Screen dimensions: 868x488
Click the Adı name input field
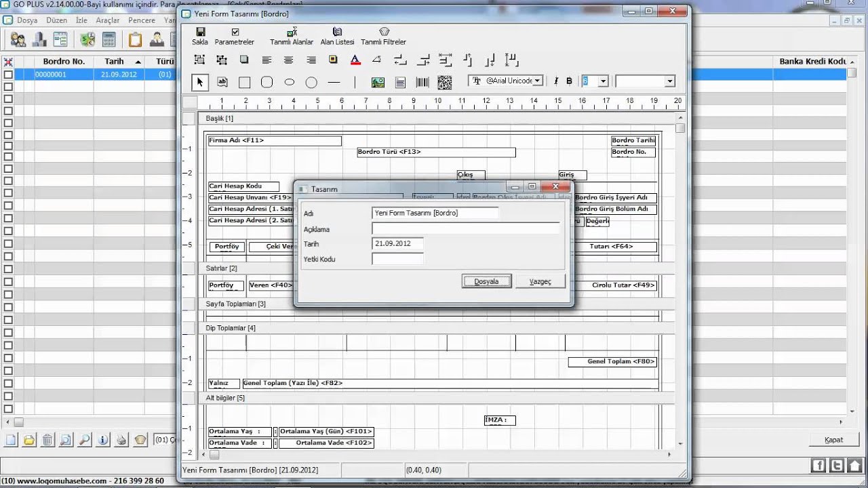[x=435, y=213]
